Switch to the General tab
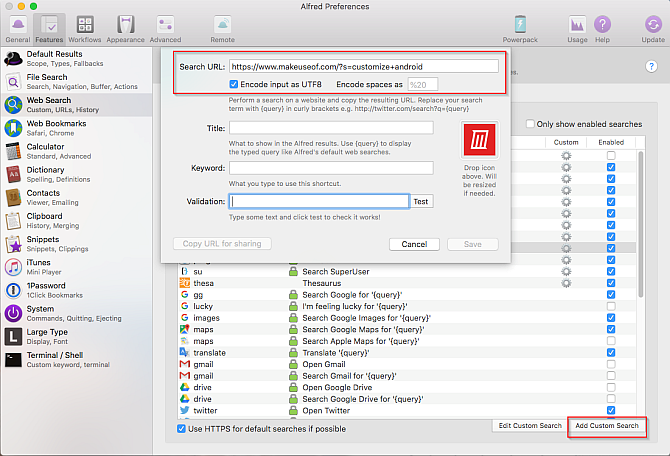The height and width of the screenshot is (456, 670). tap(17, 29)
